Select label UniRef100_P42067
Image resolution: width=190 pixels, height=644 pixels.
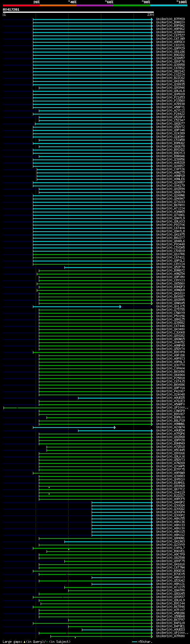click(x=170, y=391)
